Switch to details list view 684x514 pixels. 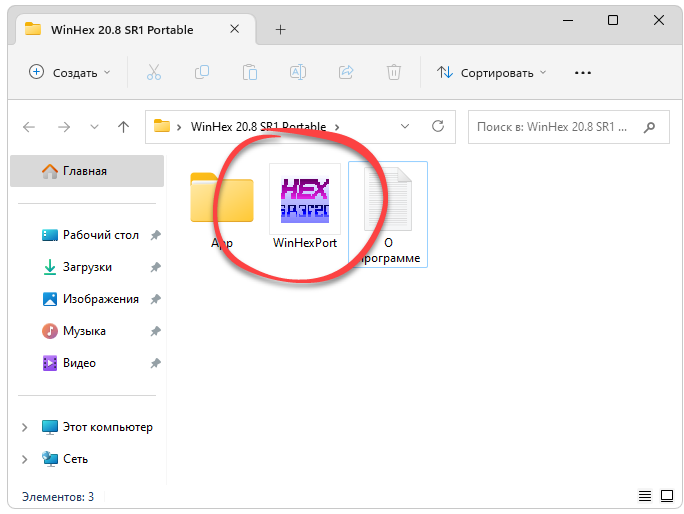click(x=645, y=496)
